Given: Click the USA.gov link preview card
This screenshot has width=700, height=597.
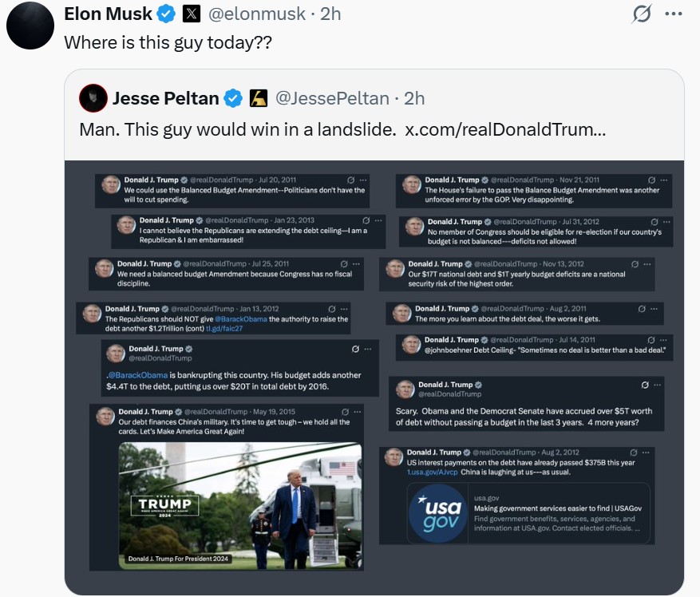Looking at the screenshot, I should (528, 512).
